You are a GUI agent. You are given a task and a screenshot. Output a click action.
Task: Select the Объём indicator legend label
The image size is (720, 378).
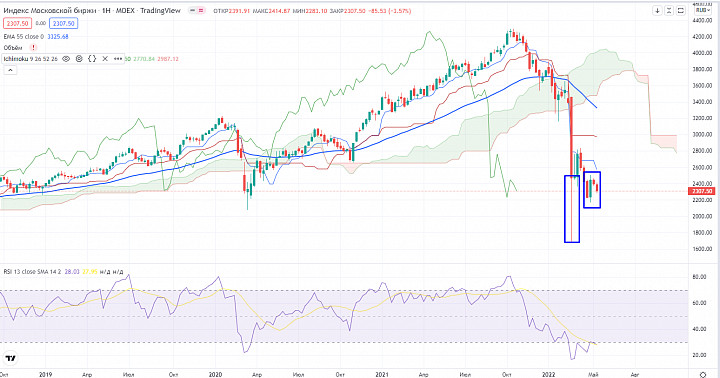click(13, 48)
